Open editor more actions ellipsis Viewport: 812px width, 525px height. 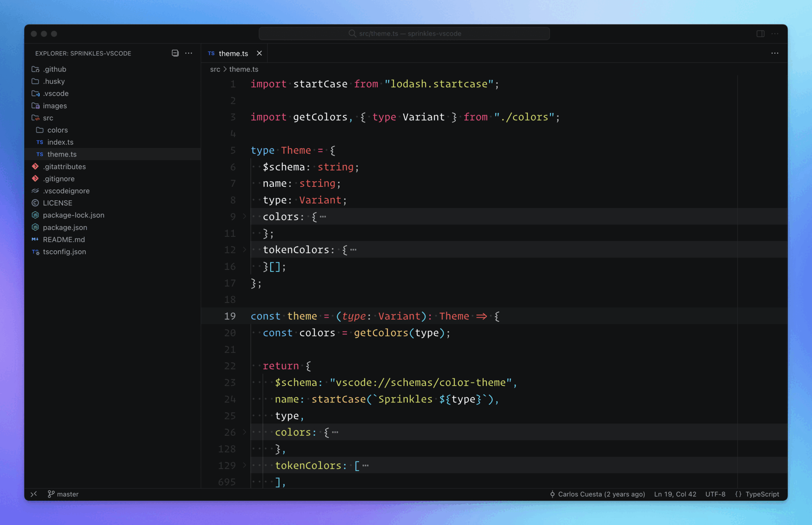point(775,53)
